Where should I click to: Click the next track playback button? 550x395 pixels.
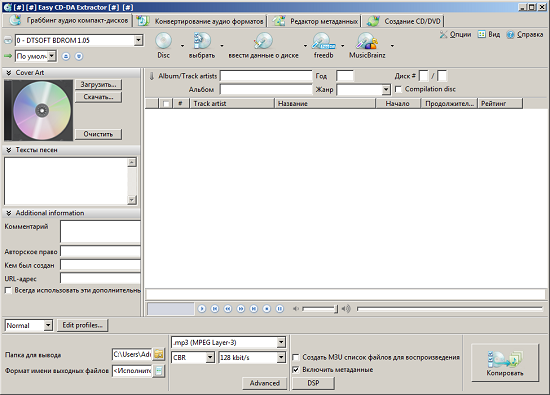[x=254, y=309]
